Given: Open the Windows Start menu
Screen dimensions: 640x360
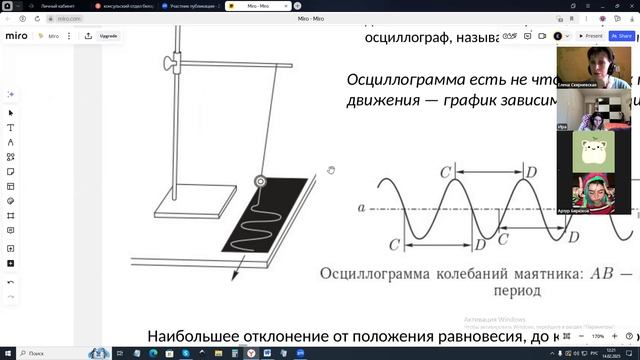Looking at the screenshot, I should pos(8,353).
